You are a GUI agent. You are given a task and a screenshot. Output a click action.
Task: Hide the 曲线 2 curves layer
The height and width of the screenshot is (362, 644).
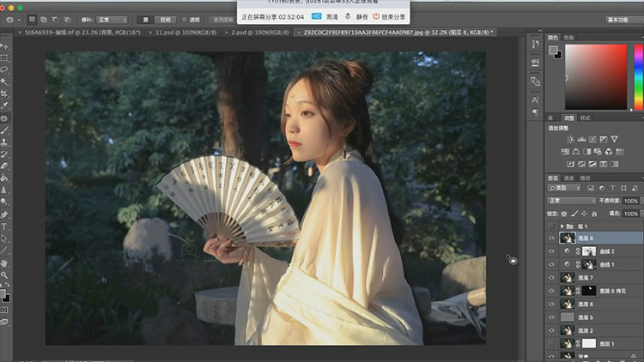pos(551,251)
